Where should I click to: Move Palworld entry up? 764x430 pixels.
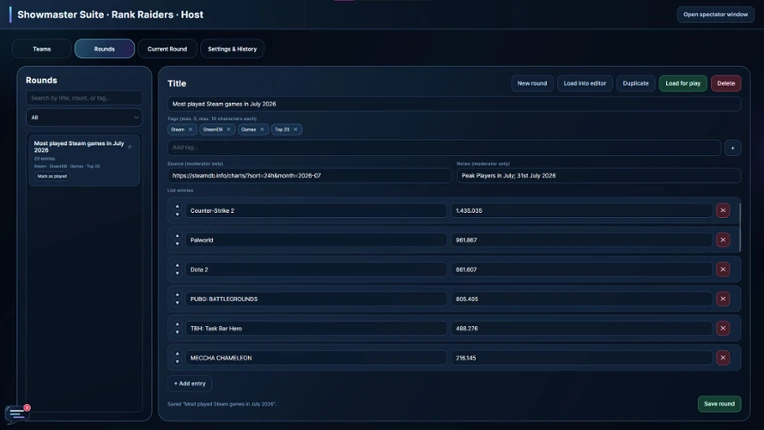(177, 236)
